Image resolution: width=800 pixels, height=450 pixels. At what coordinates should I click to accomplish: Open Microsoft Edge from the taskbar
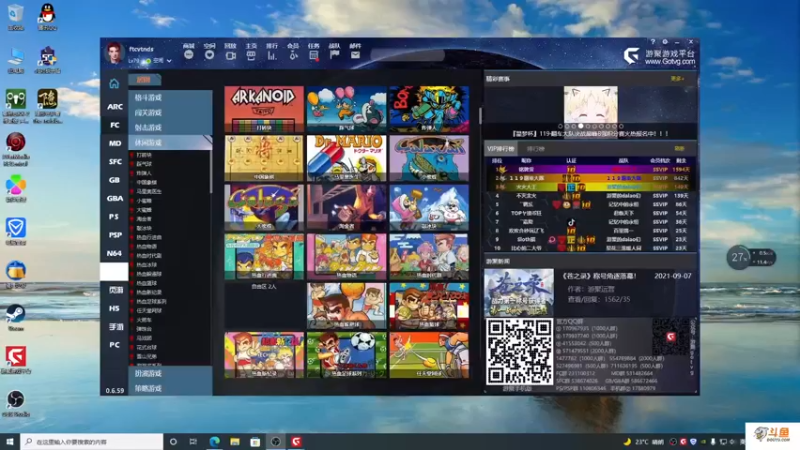[x=214, y=441]
